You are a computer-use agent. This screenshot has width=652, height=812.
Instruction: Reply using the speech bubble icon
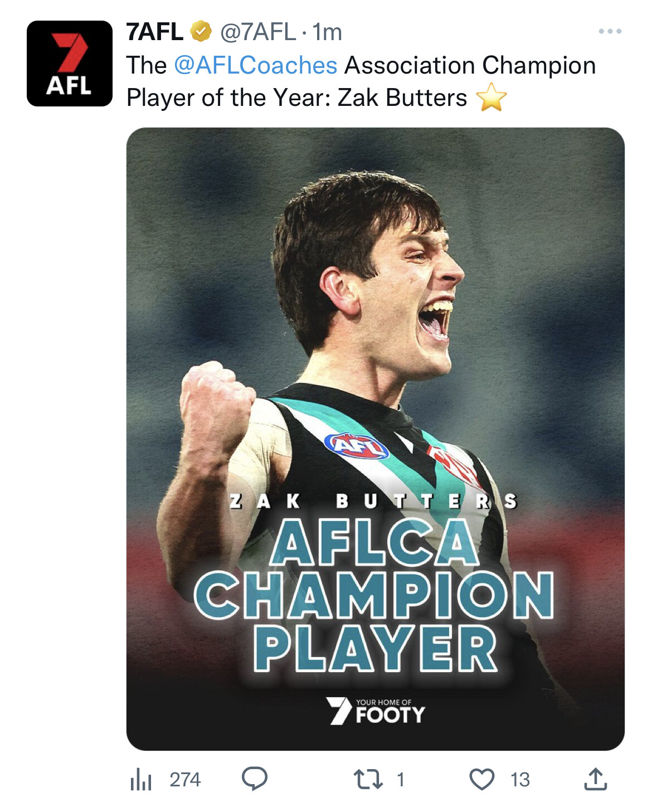[255, 779]
